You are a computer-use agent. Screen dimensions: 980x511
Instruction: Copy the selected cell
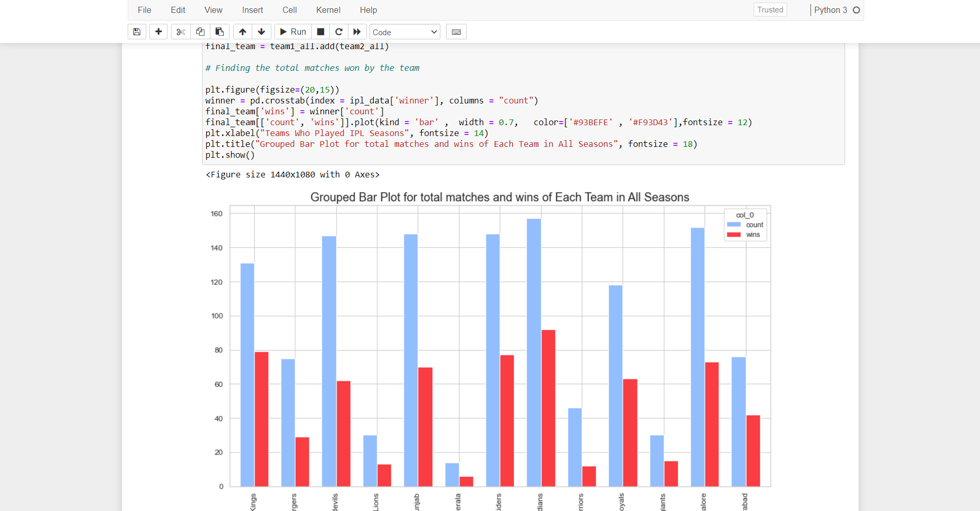(200, 32)
